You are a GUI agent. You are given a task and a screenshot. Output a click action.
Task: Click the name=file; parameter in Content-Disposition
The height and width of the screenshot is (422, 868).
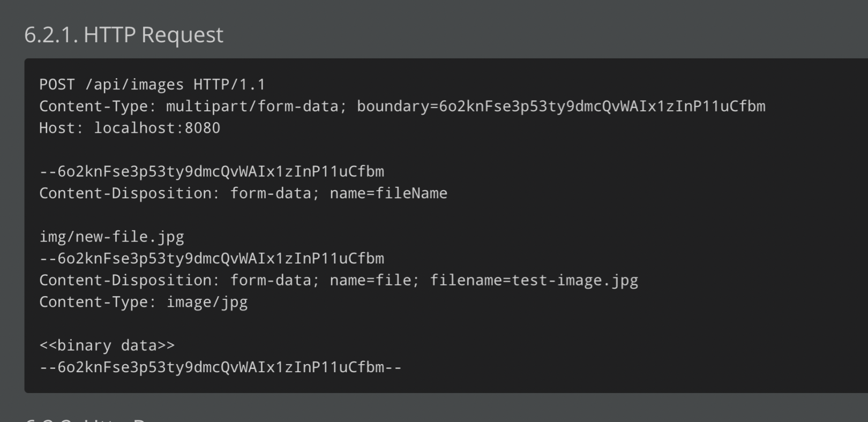click(375, 280)
